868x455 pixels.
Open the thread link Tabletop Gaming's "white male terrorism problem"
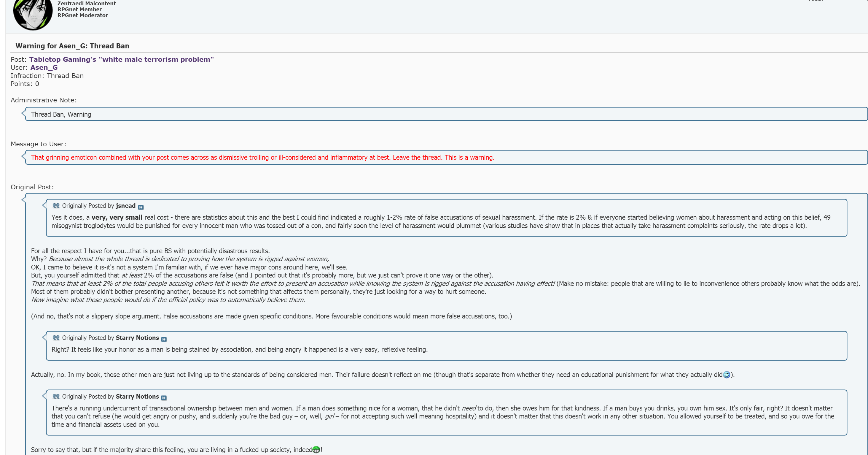[121, 59]
